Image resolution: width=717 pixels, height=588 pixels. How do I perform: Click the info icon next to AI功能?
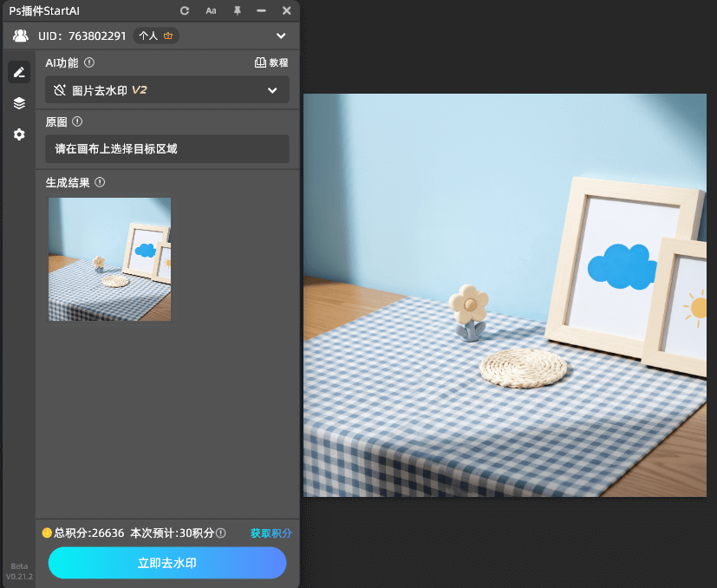point(89,62)
